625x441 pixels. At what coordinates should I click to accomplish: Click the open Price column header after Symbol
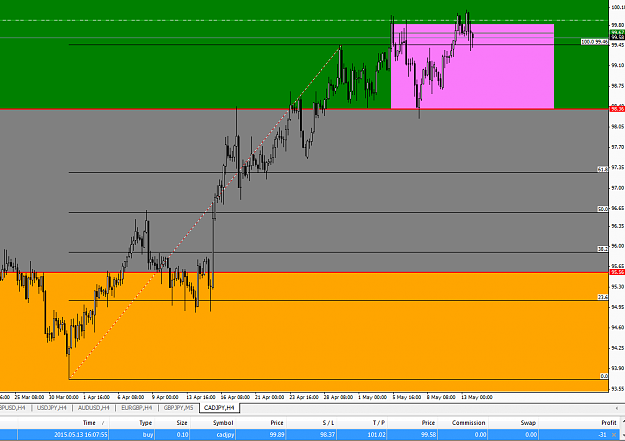(x=262, y=423)
